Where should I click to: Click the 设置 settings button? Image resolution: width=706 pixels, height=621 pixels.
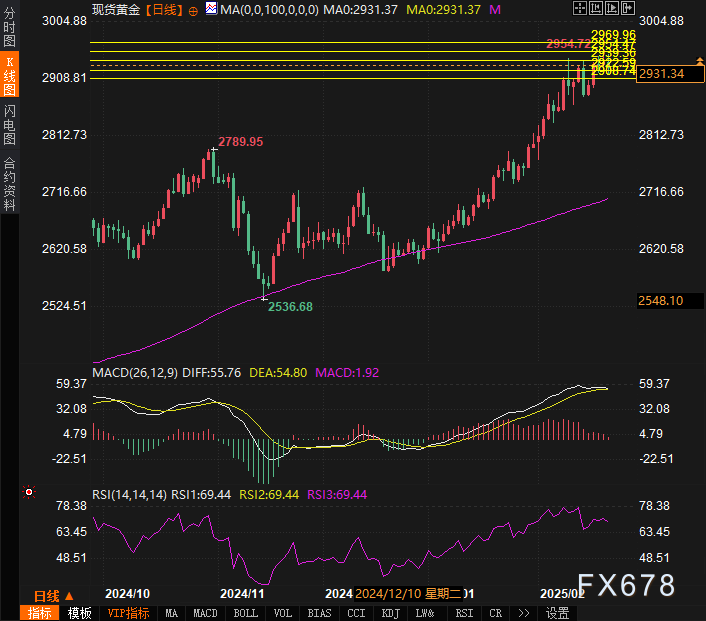(558, 613)
